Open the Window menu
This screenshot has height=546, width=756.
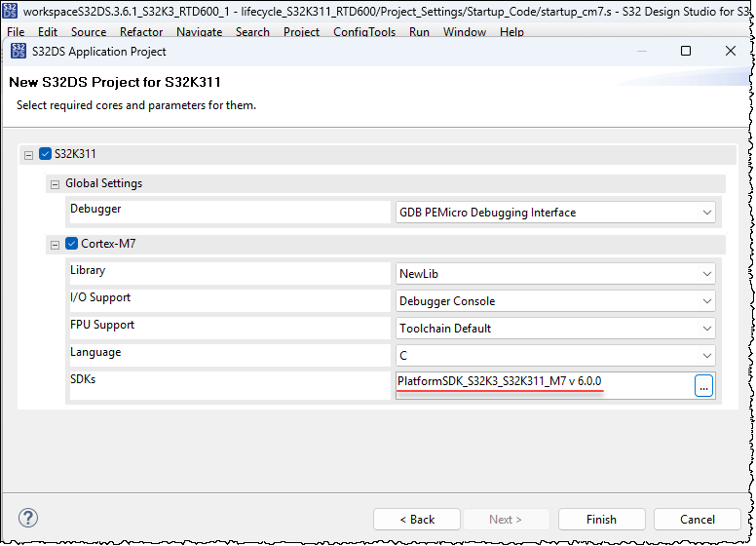[x=465, y=32]
